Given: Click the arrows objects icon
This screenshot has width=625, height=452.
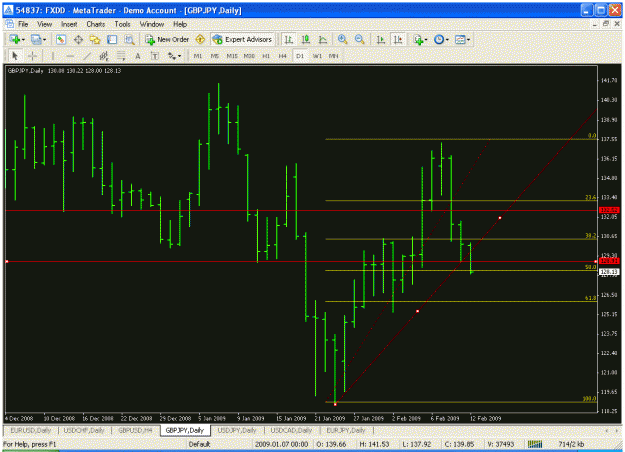Looking at the screenshot, I should coord(172,56).
